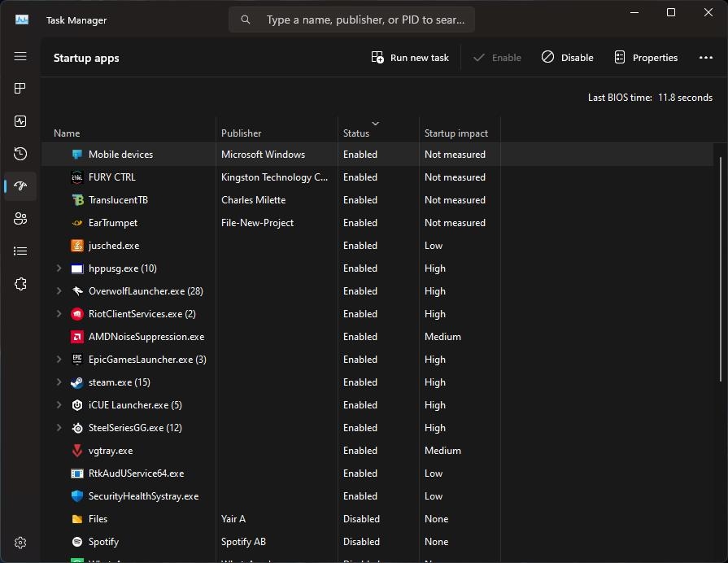The image size is (728, 563).
Task: Click the magnifier icon in search bar
Action: (245, 20)
